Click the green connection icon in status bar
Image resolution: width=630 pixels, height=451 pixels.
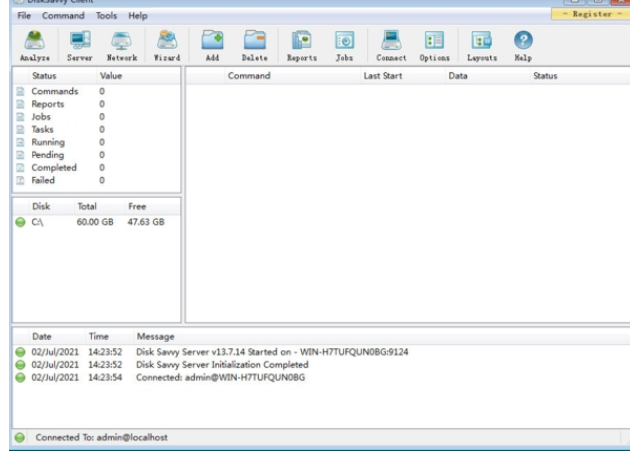[19, 437]
